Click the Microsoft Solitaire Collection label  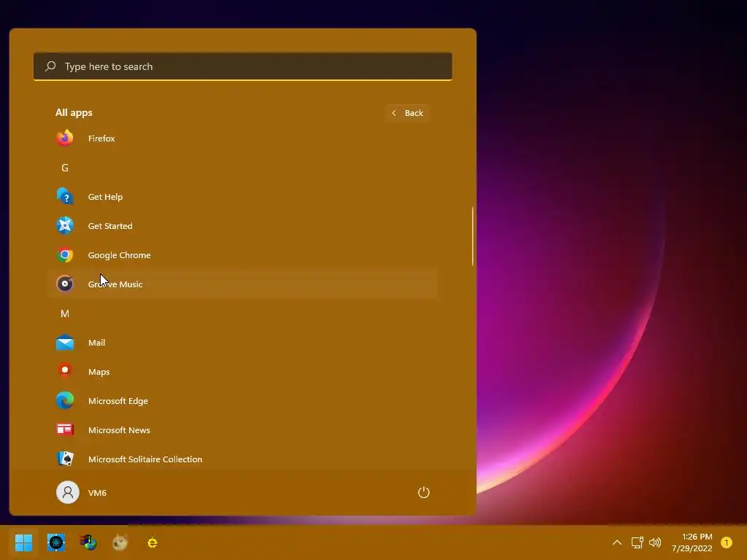145,459
